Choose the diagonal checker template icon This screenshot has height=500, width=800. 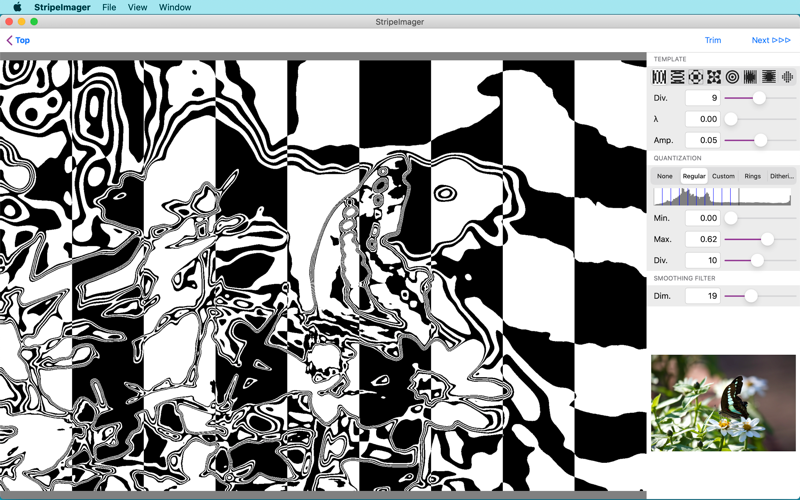coord(714,77)
